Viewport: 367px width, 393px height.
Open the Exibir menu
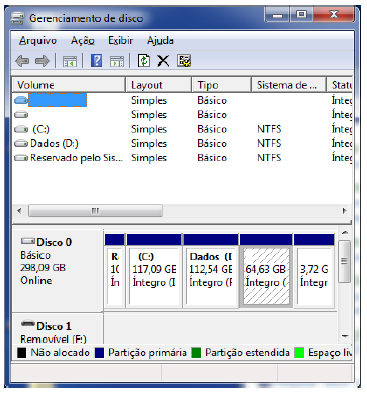[x=121, y=41]
